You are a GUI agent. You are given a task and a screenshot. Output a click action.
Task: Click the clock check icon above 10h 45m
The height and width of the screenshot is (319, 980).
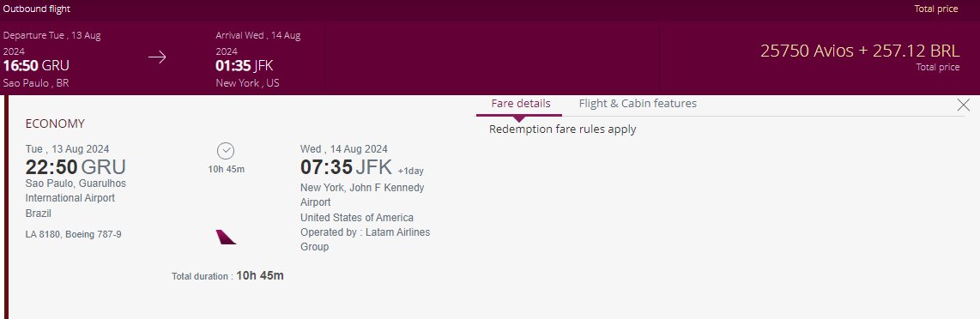click(x=226, y=151)
